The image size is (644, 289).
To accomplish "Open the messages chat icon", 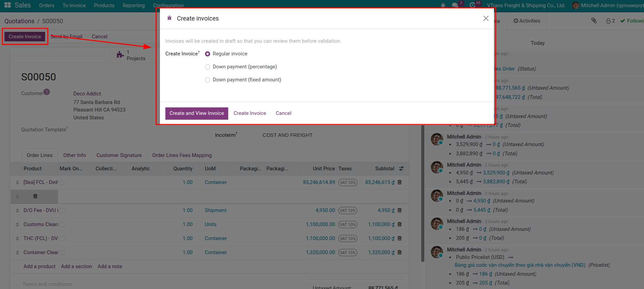I will [x=455, y=5].
